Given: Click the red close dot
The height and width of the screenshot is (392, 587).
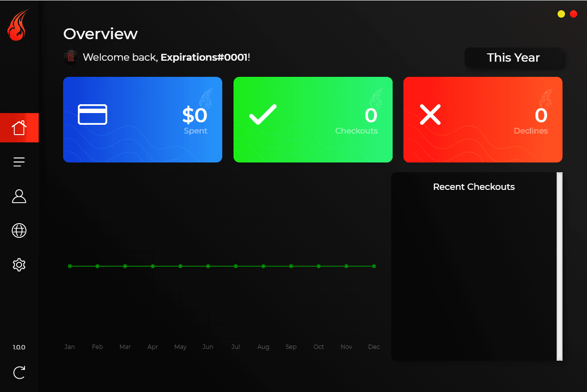Looking at the screenshot, I should pyautogui.click(x=573, y=14).
